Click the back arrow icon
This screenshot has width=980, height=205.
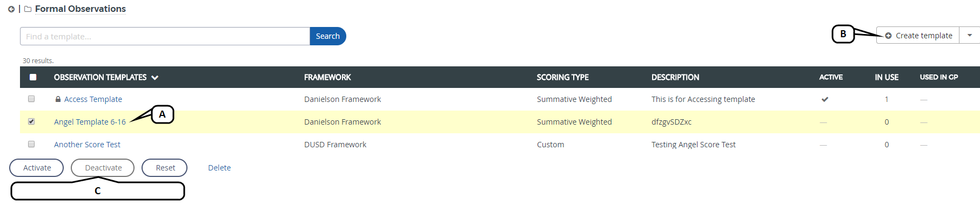point(11,9)
